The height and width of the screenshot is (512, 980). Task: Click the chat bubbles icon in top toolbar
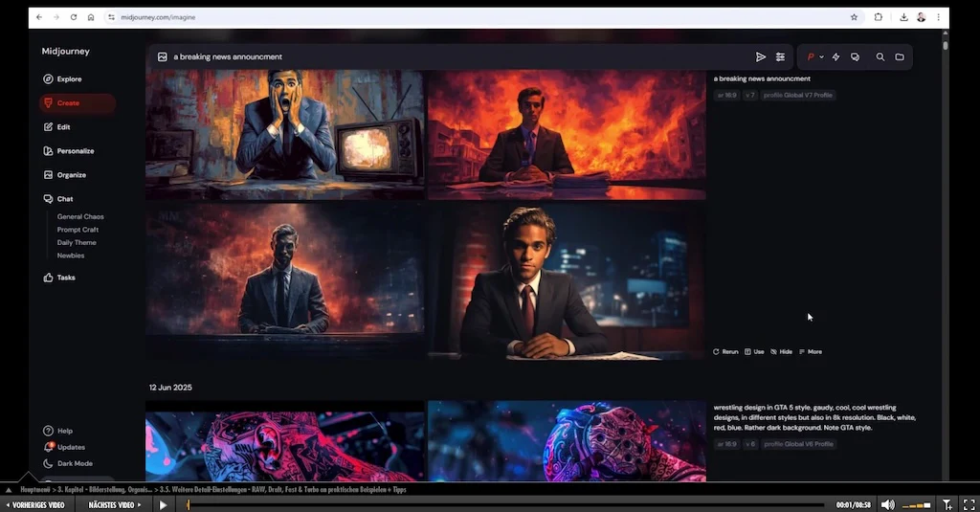855,57
